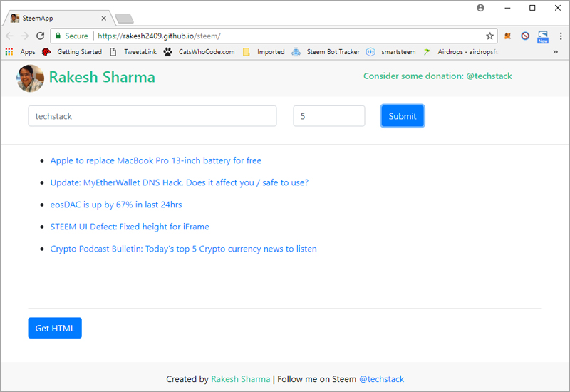The height and width of the screenshot is (392, 570).
Task: Open a new tab
Action: (x=124, y=19)
